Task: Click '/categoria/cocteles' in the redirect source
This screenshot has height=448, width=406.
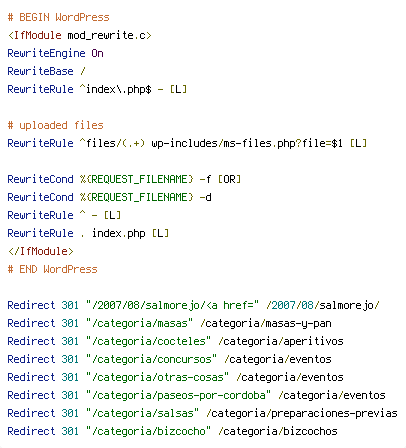Action: [149, 341]
